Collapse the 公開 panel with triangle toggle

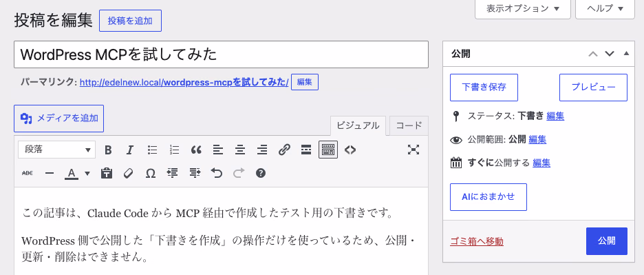(x=626, y=53)
